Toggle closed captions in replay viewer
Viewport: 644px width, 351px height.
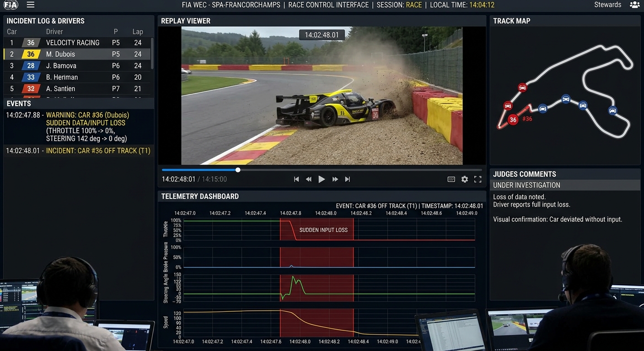[x=451, y=179]
